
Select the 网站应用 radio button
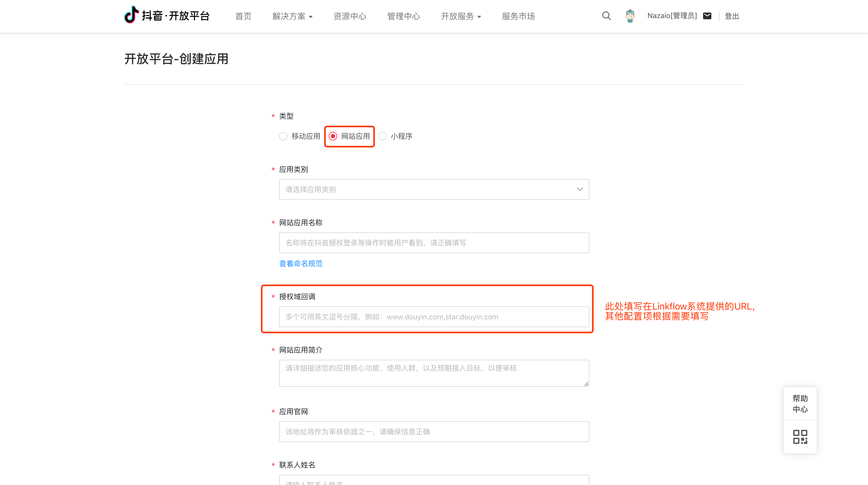point(333,136)
